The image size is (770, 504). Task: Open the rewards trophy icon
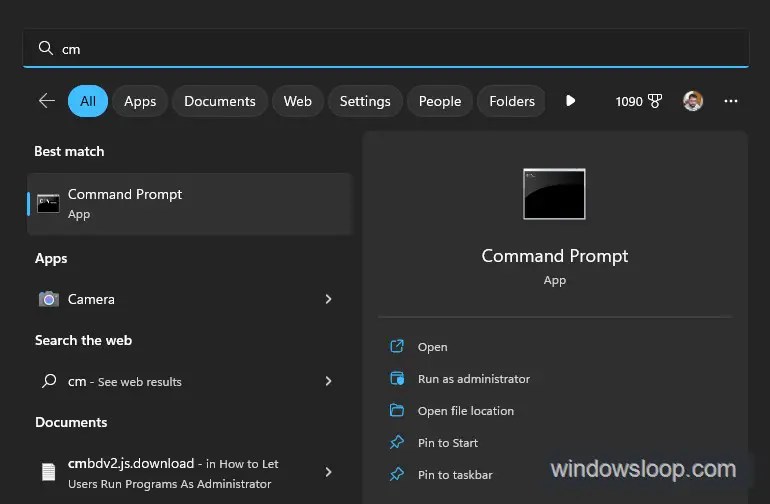[x=655, y=101]
